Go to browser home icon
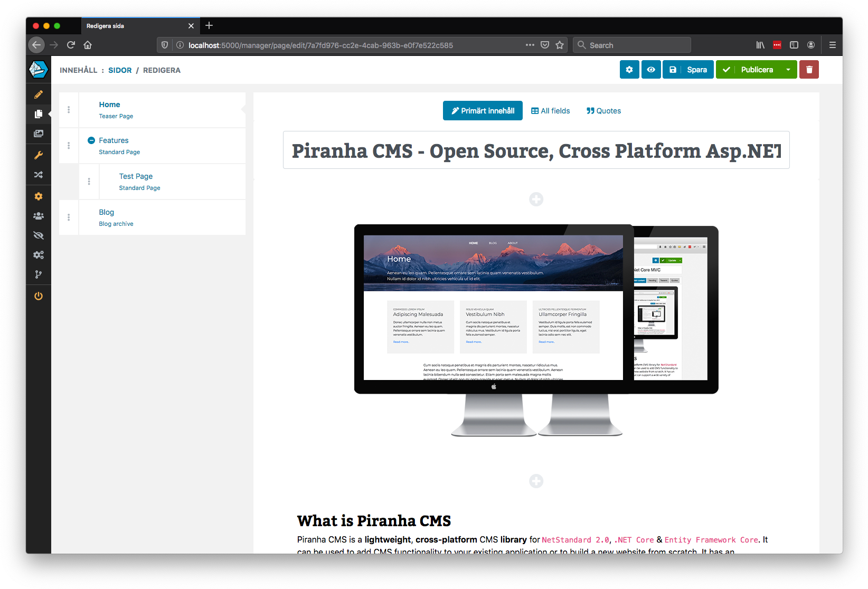Screen dimensions: 868x589 (x=88, y=45)
